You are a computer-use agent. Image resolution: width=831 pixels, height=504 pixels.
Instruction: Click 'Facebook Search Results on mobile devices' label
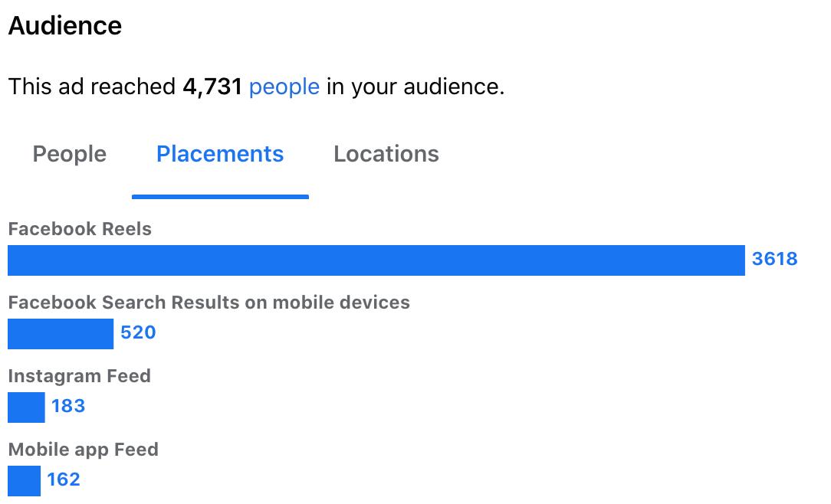pos(209,303)
